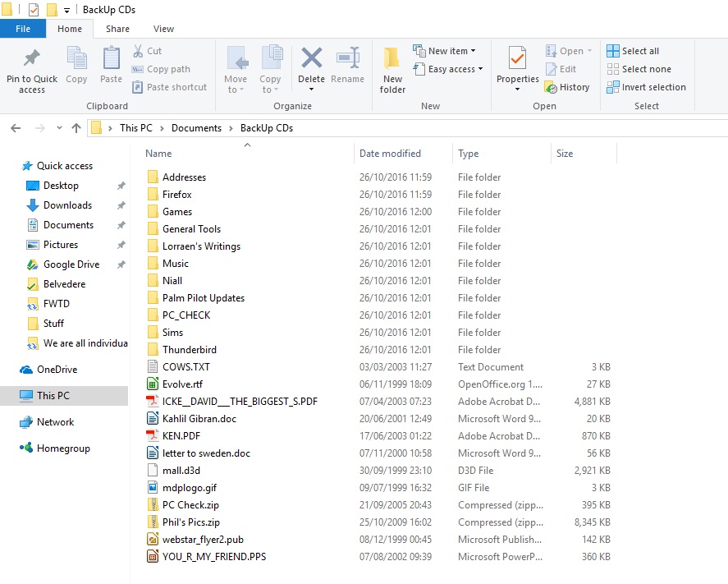The width and height of the screenshot is (728, 584).
Task: Expand the New item dropdown
Action: click(x=446, y=50)
